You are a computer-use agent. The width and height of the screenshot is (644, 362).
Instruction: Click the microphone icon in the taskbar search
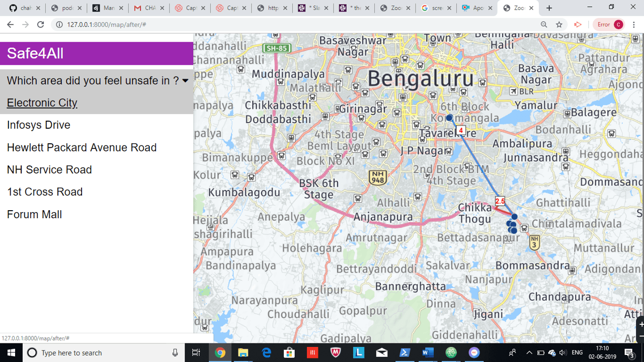point(175,352)
